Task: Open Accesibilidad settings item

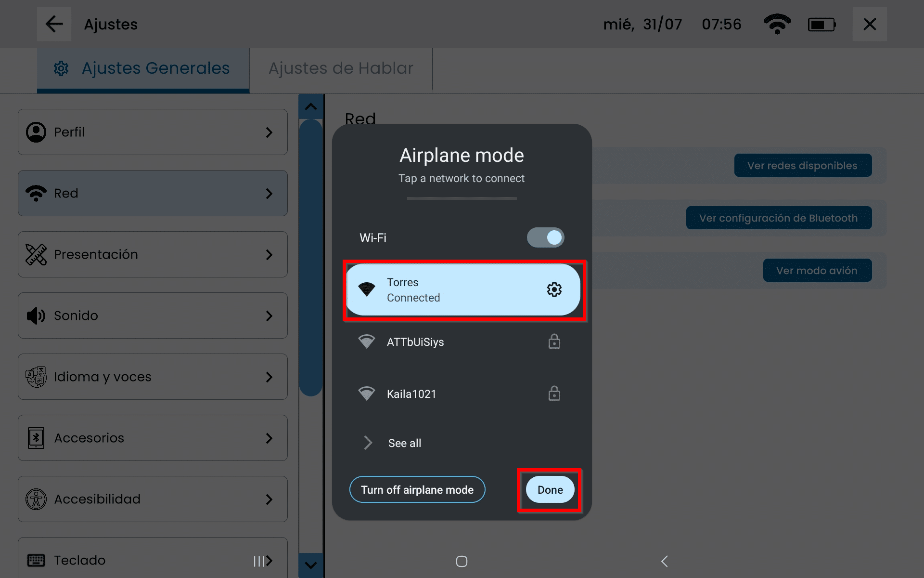Action: coord(153,499)
